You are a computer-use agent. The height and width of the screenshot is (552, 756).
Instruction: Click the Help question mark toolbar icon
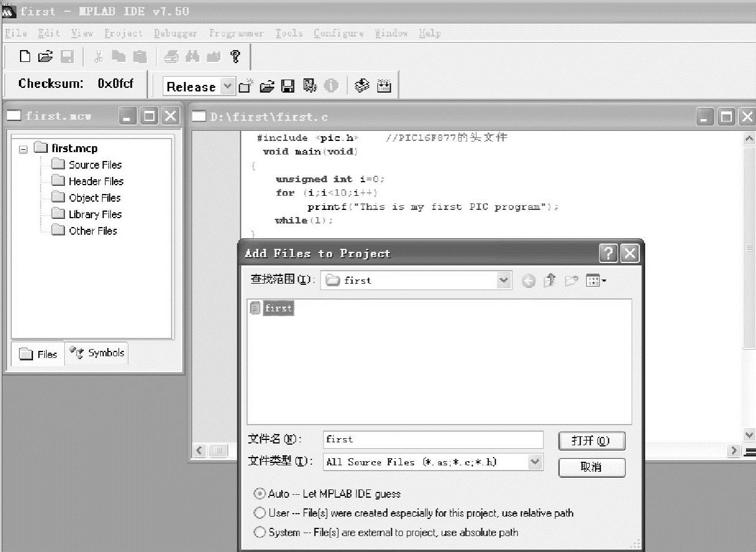(236, 57)
